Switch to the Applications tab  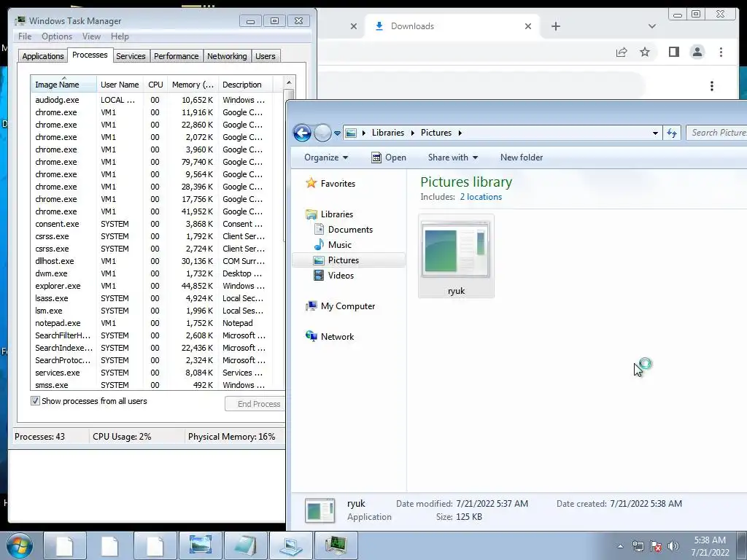(x=43, y=56)
